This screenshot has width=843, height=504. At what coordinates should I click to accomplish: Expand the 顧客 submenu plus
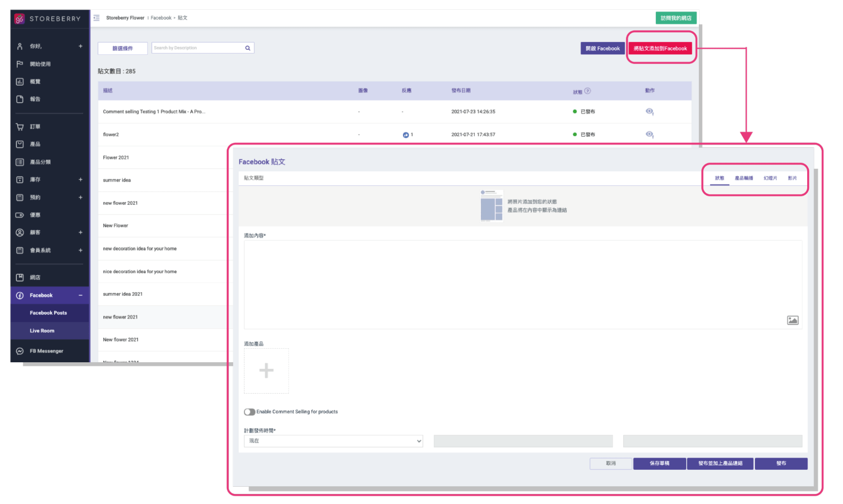tap(80, 232)
